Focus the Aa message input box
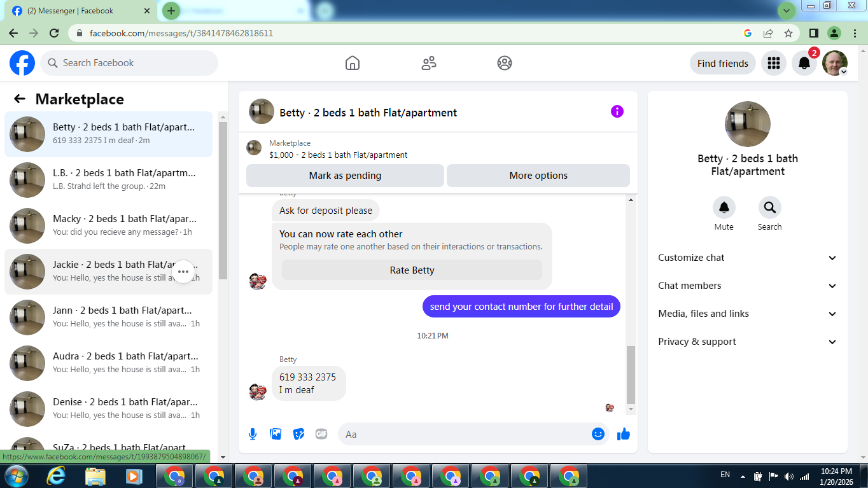This screenshot has height=488, width=868. [473, 434]
